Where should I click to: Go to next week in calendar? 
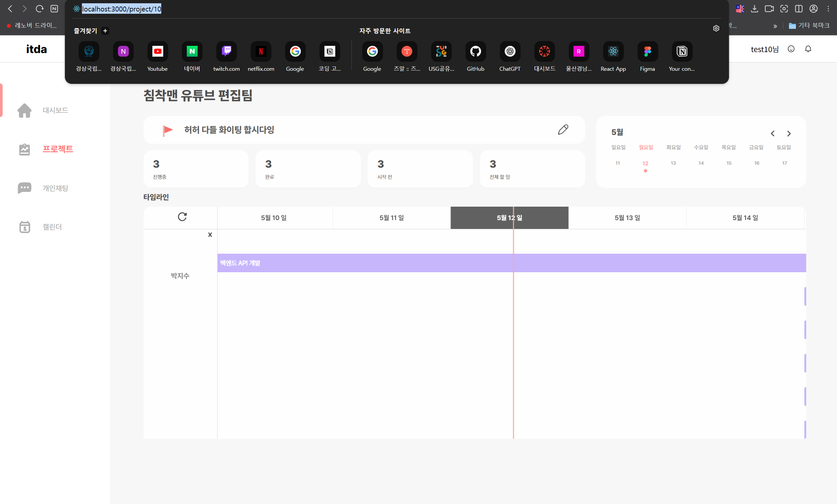point(789,134)
